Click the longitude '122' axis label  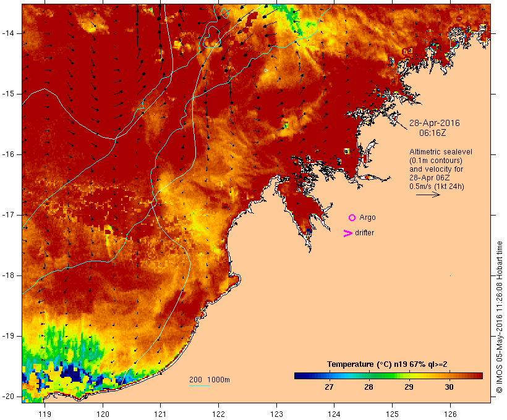[x=219, y=414]
